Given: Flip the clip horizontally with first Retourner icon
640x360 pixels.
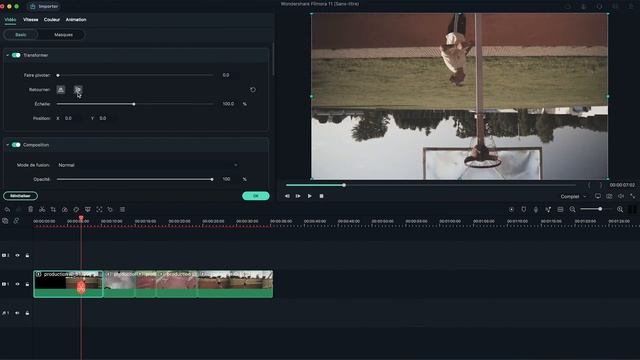Looking at the screenshot, I should 60,89.
